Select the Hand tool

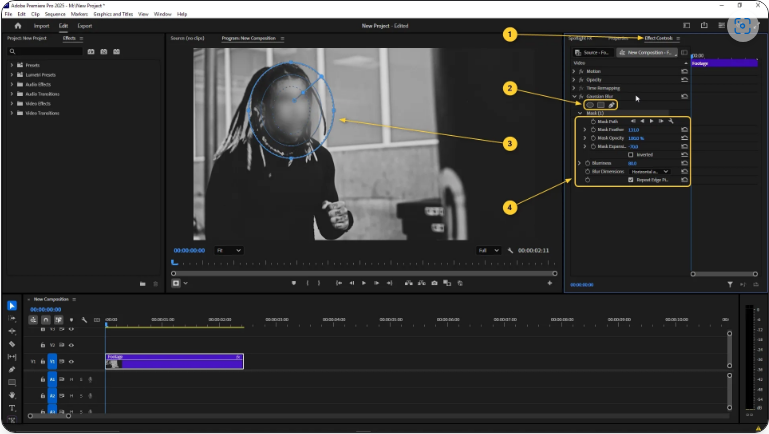(x=12, y=395)
